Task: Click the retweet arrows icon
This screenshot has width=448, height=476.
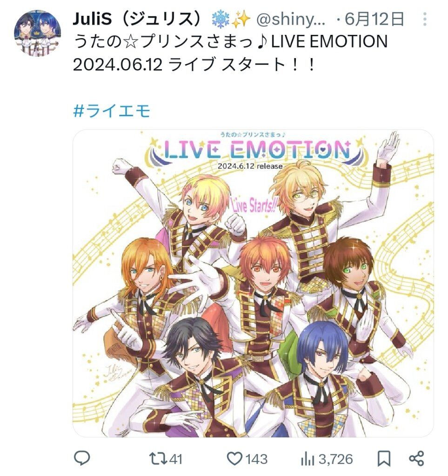Action: click(x=158, y=459)
